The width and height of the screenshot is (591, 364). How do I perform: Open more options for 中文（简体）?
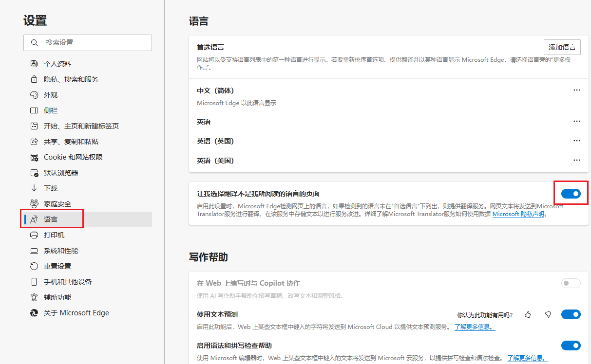pyautogui.click(x=577, y=90)
